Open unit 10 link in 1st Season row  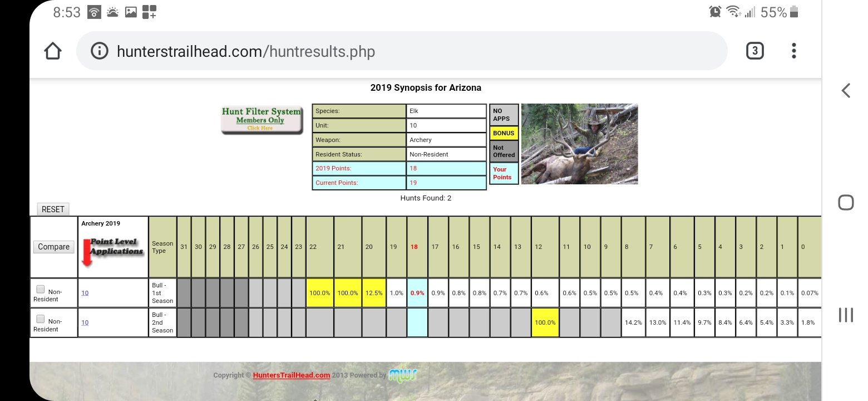click(x=85, y=293)
